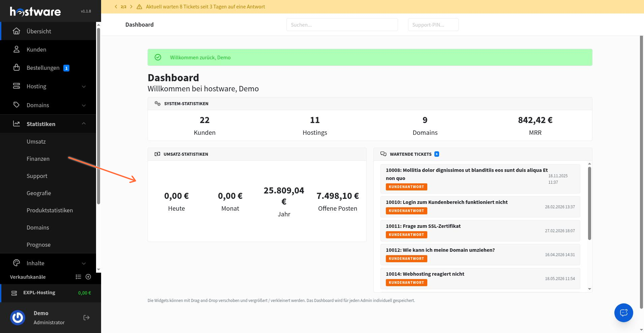Screen dimensions: 644x333
Task: Open the blue support chat bubble
Action: [x=624, y=312]
